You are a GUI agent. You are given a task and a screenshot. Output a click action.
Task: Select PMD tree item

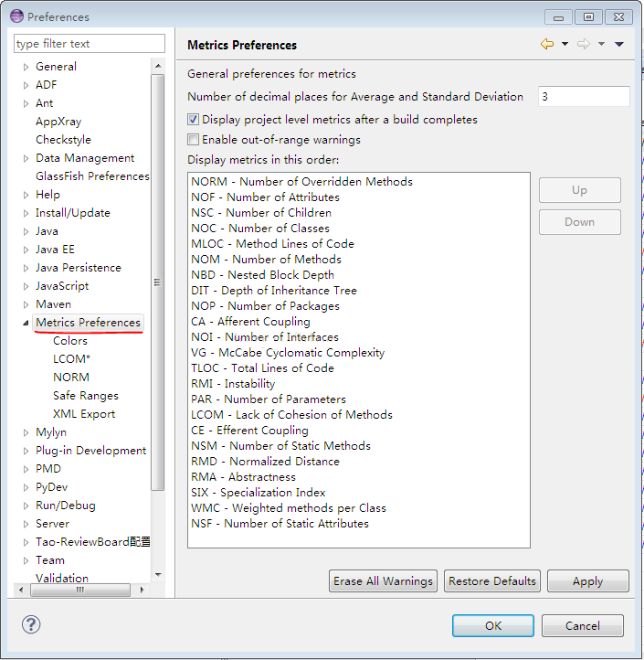[48, 468]
